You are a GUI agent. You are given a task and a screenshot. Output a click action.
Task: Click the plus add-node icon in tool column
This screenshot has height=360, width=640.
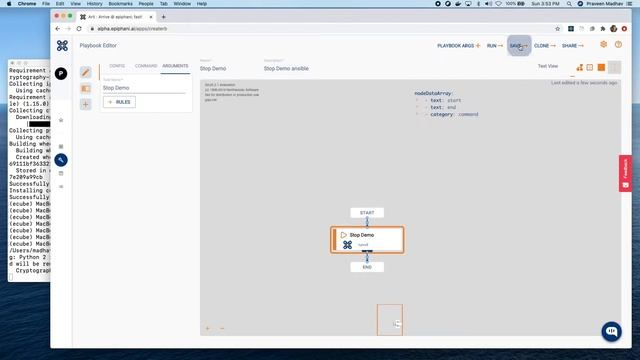(86, 104)
